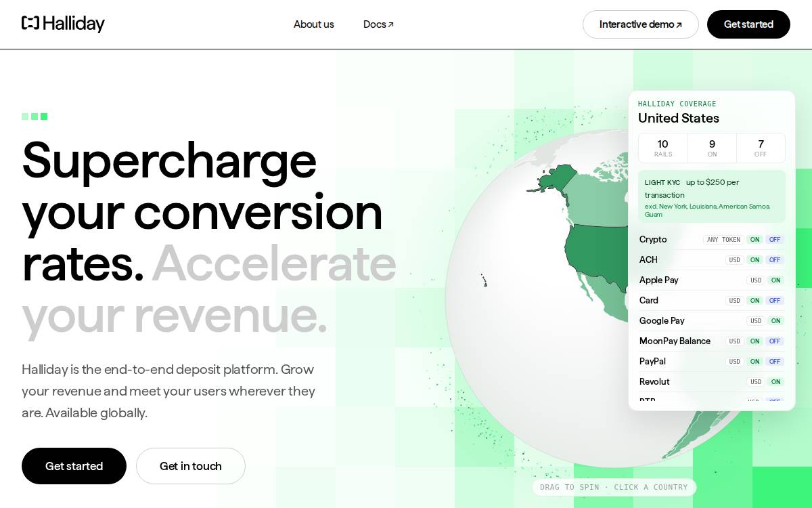Click the 10 RAILS stat
Viewport: 812px width, 508px height.
(x=663, y=148)
